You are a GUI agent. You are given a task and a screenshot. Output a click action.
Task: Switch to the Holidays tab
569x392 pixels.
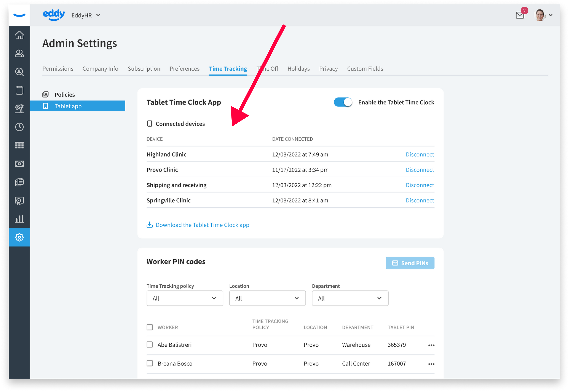298,68
